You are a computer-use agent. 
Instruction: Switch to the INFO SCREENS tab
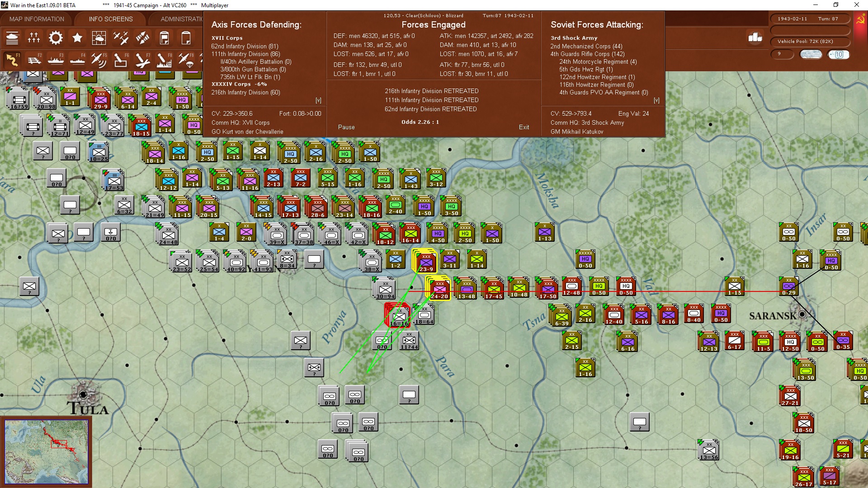click(x=111, y=19)
